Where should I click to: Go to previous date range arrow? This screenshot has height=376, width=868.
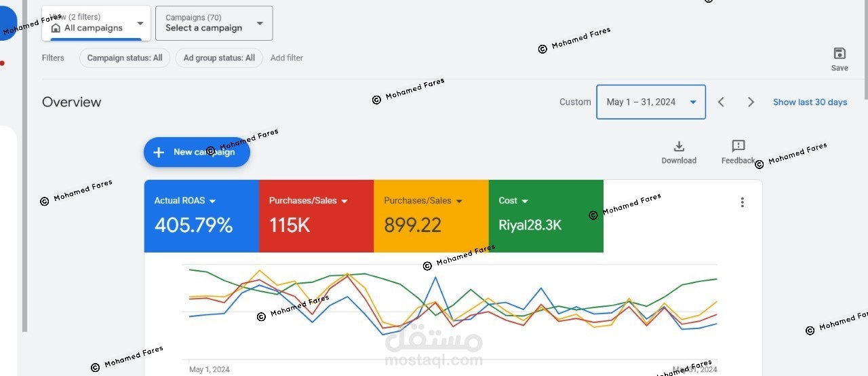(x=722, y=102)
